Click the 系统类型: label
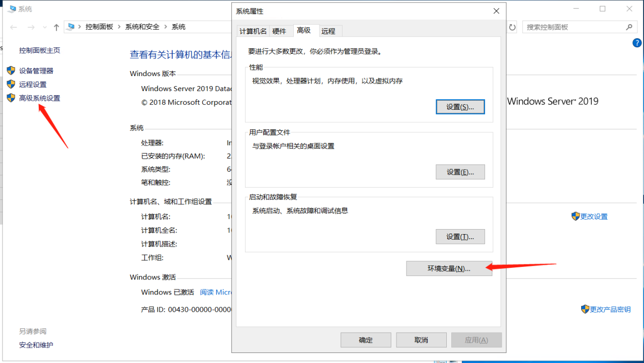This screenshot has width=644, height=363. (x=156, y=169)
